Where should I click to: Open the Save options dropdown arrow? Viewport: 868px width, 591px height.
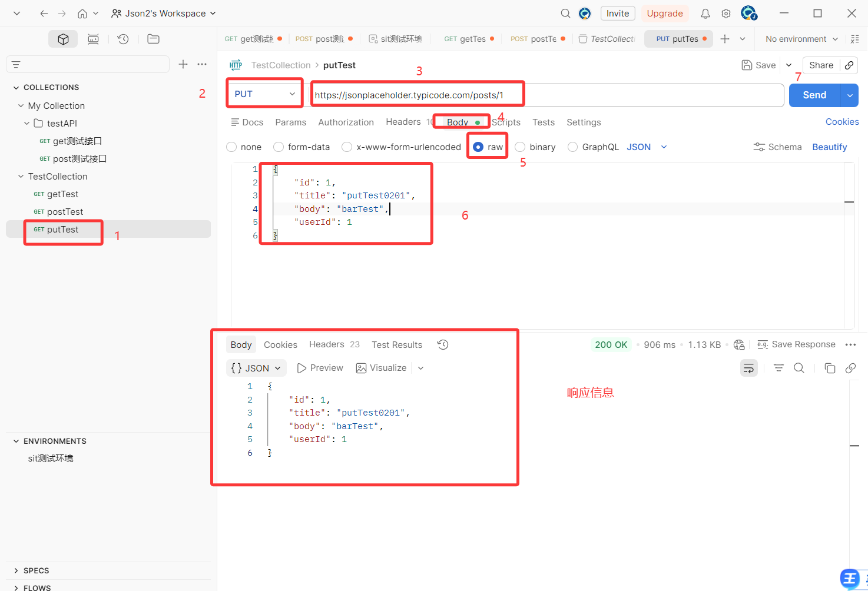[x=789, y=65]
